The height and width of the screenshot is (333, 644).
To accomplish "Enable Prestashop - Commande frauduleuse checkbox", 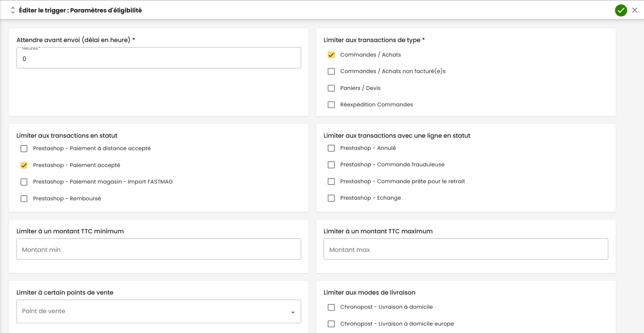I will pyautogui.click(x=331, y=165).
